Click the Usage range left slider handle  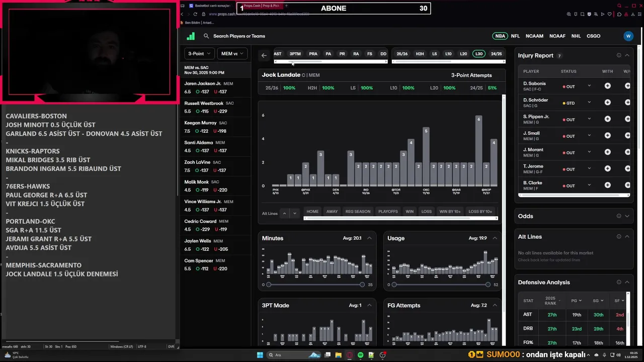tap(394, 285)
